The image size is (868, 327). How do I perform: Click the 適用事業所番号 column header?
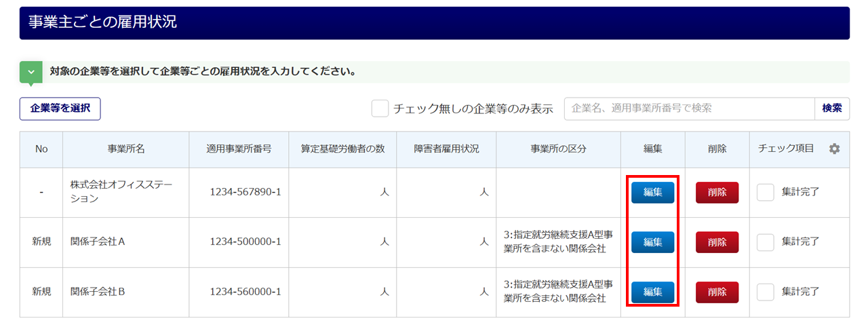[239, 149]
